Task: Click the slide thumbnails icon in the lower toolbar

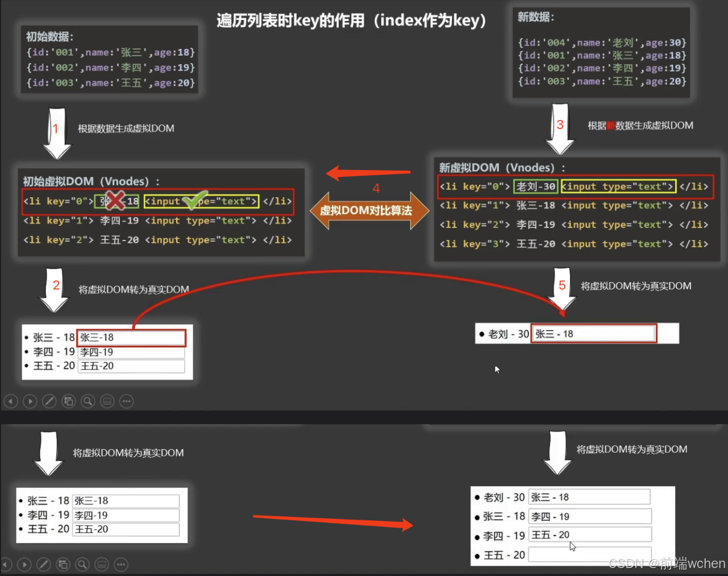Action: click(x=63, y=564)
